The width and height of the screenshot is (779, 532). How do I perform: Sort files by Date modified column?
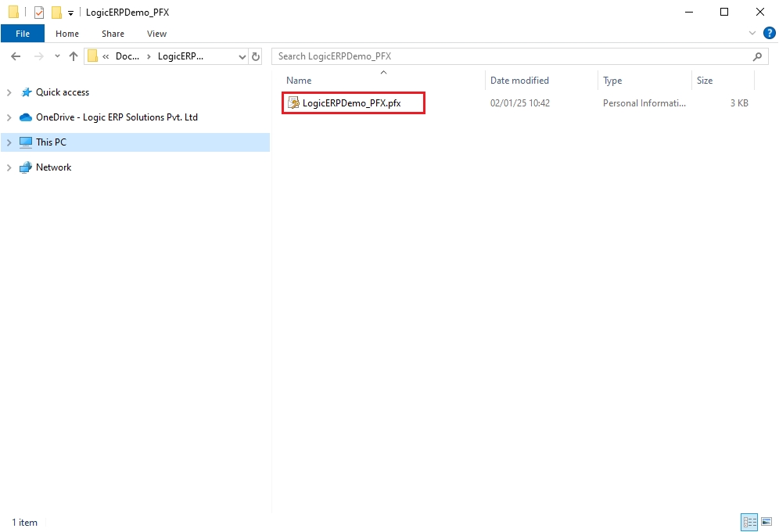click(x=519, y=81)
